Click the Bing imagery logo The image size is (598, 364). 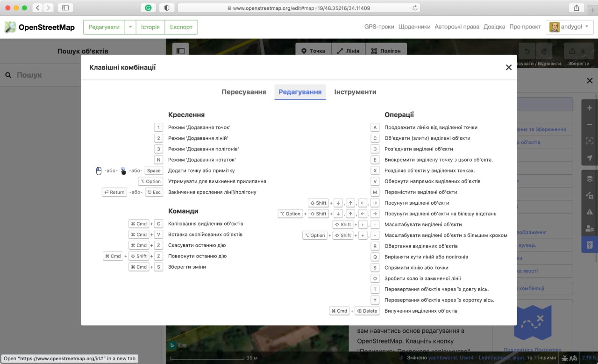pos(178,345)
